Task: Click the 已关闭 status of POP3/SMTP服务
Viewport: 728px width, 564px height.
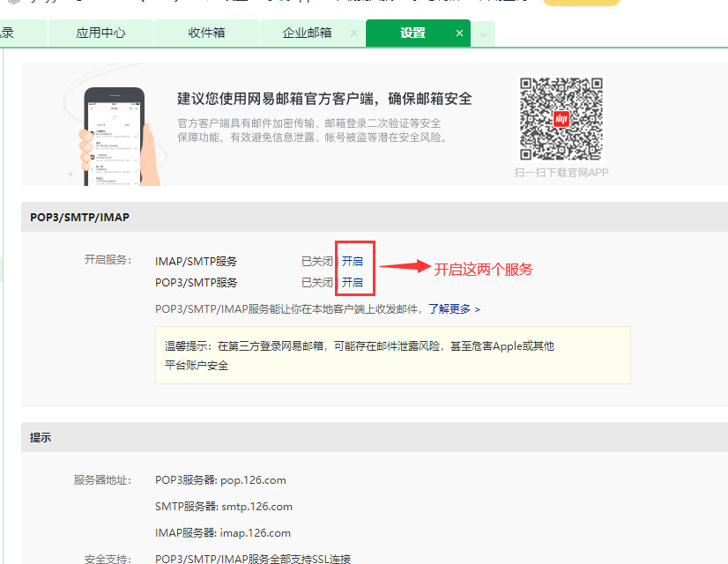Action: click(x=317, y=282)
